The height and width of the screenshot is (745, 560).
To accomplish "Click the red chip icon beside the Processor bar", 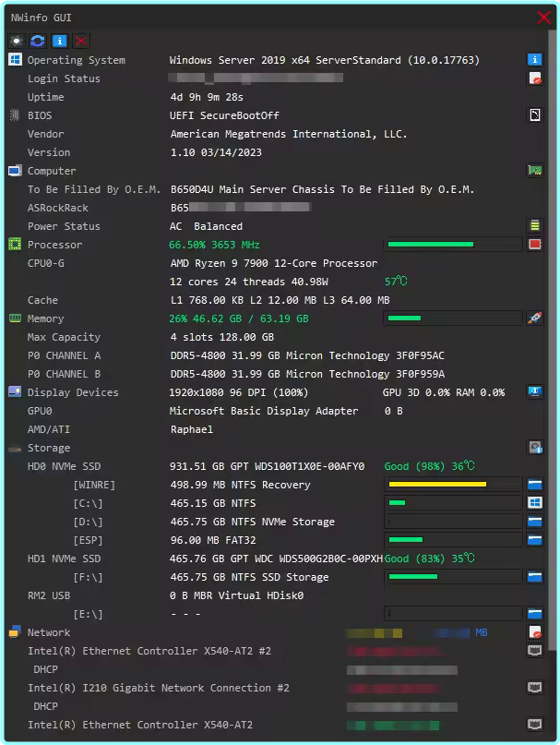I will click(x=534, y=245).
